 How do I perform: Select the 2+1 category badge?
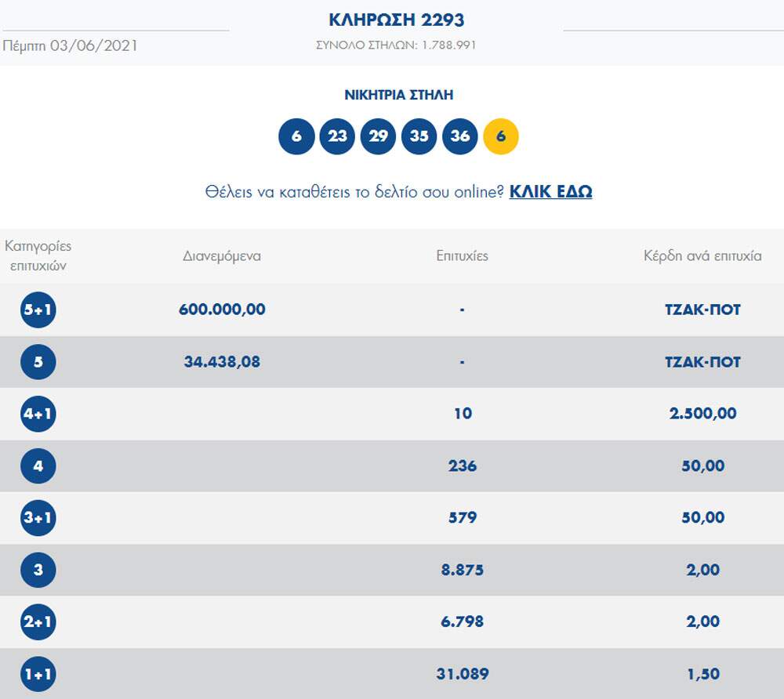(x=38, y=622)
